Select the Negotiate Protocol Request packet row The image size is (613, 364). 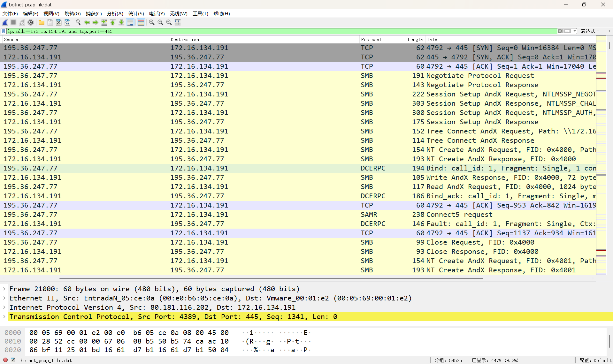point(298,76)
